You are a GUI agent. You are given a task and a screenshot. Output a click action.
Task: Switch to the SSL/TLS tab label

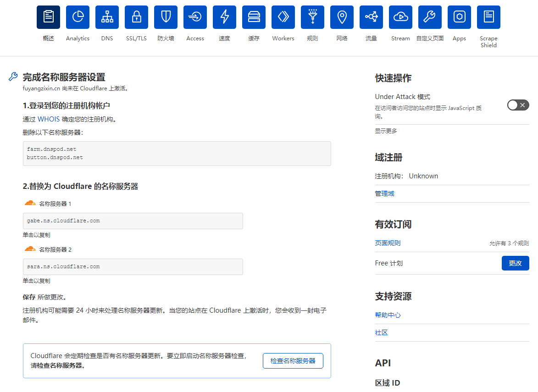pos(137,39)
